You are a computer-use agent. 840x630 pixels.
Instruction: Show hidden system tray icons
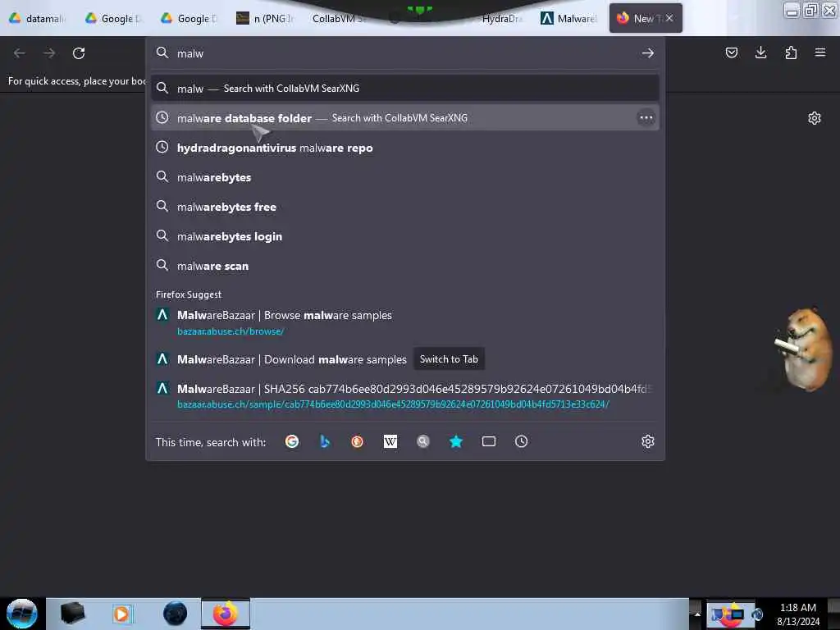pyautogui.click(x=697, y=614)
